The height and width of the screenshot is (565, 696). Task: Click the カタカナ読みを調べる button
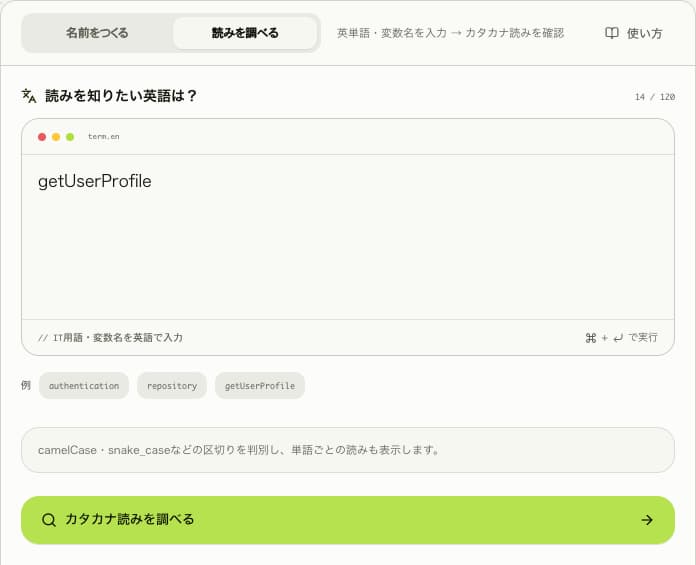(348, 520)
